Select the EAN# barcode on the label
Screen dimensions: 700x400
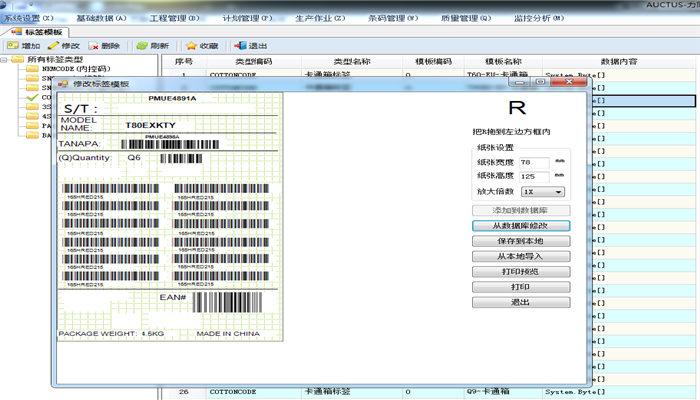227,302
